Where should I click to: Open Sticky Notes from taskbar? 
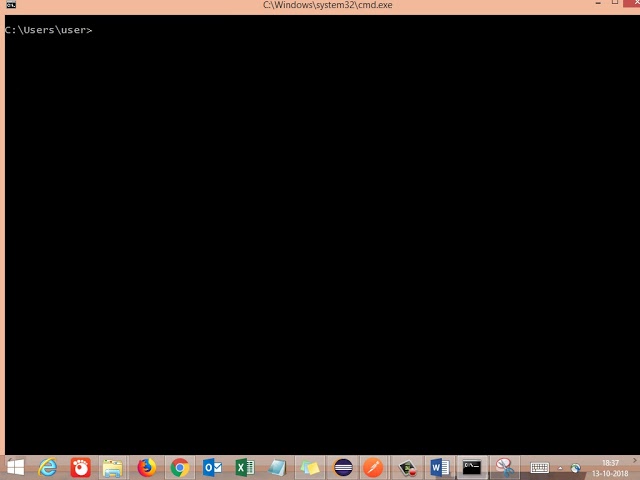[x=310, y=468]
